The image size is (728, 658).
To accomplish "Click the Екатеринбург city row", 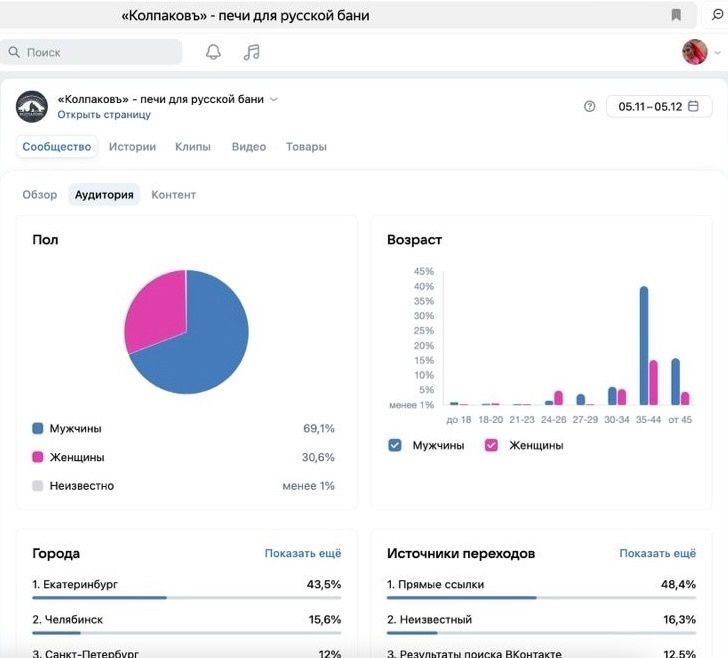I will 187,588.
